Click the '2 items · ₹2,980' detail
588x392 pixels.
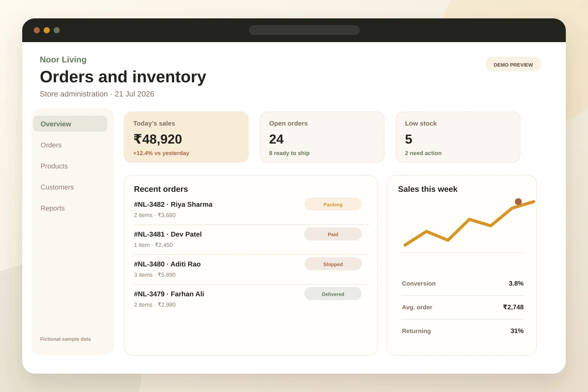[155, 305]
